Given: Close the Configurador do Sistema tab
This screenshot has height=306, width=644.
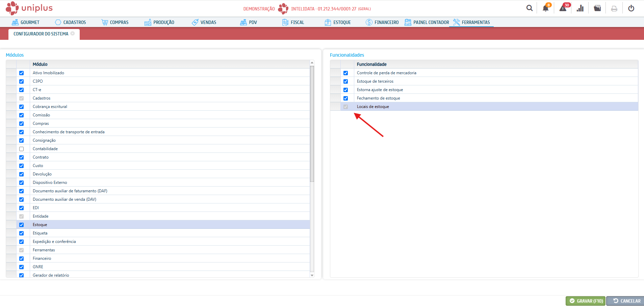Looking at the screenshot, I should [x=73, y=34].
